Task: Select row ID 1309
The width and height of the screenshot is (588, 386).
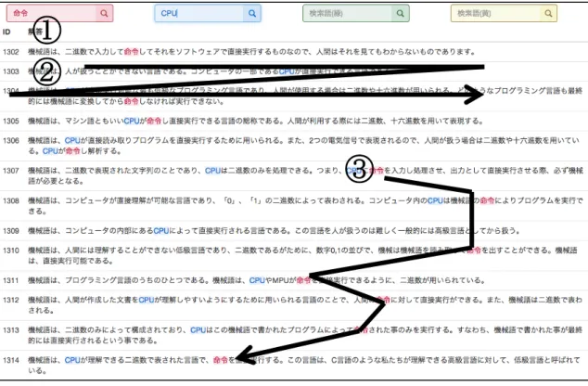Action: click(10, 231)
